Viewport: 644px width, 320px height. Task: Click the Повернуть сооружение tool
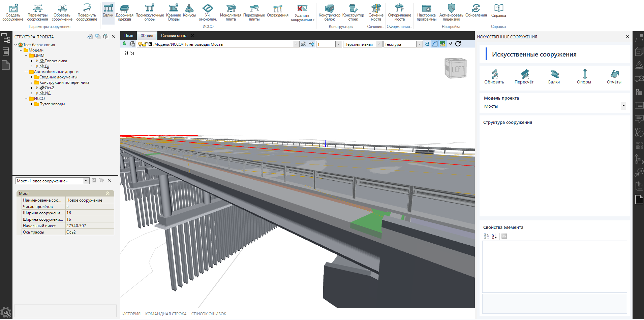coord(87,12)
